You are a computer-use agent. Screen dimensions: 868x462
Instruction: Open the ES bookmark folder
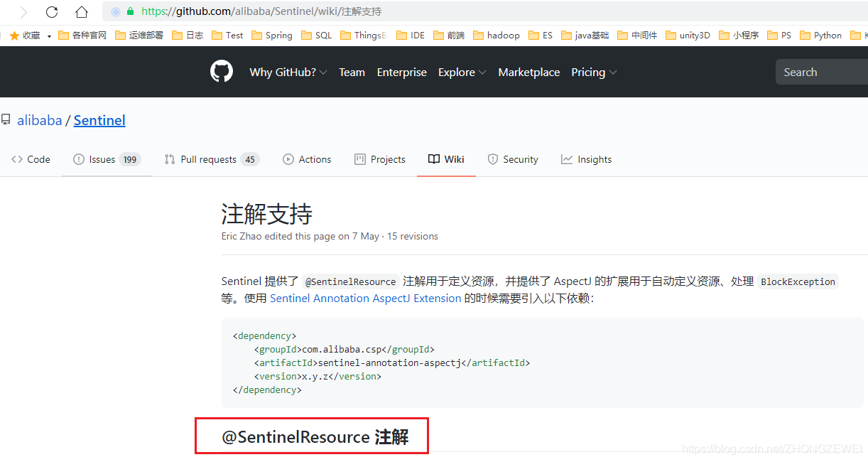(x=541, y=36)
